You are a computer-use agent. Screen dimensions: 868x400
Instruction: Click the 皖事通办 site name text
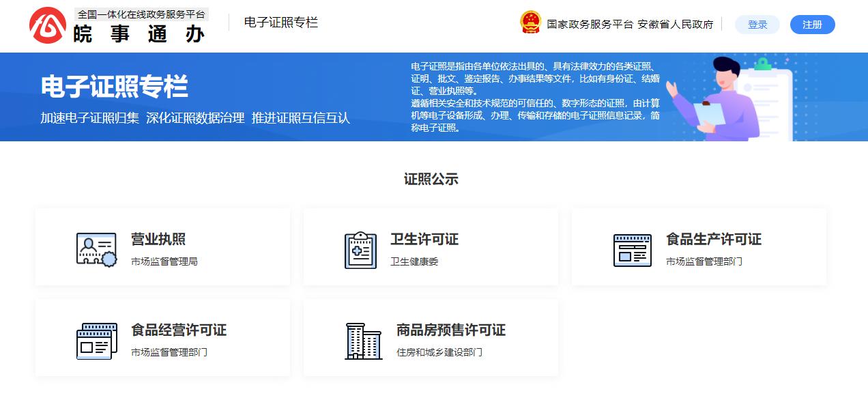[x=139, y=33]
